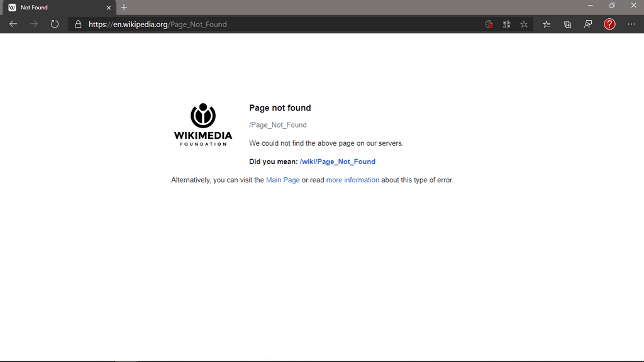This screenshot has width=644, height=362.
Task: Open the more information link
Action: point(353,180)
